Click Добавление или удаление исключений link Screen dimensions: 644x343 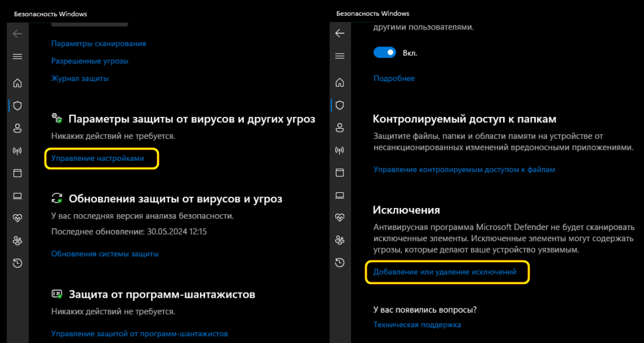coord(445,271)
